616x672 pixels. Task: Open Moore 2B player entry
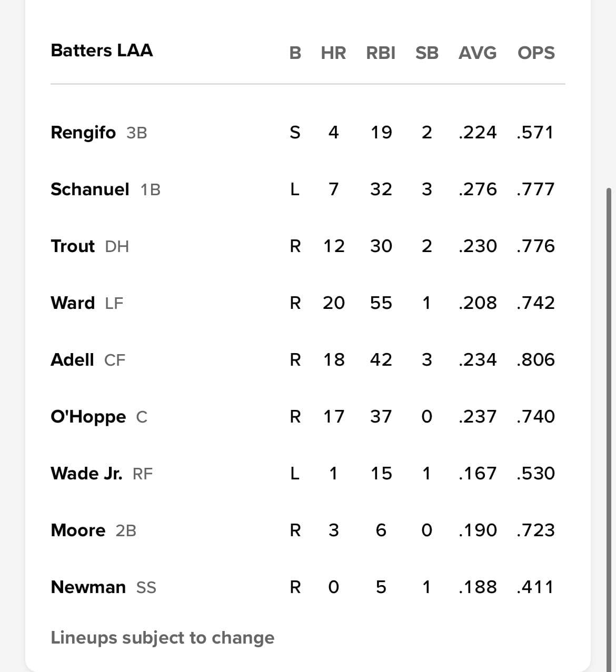[x=93, y=530]
